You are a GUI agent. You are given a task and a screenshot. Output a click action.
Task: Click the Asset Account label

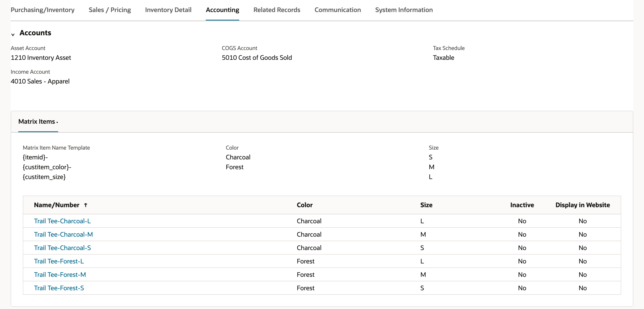[28, 48]
